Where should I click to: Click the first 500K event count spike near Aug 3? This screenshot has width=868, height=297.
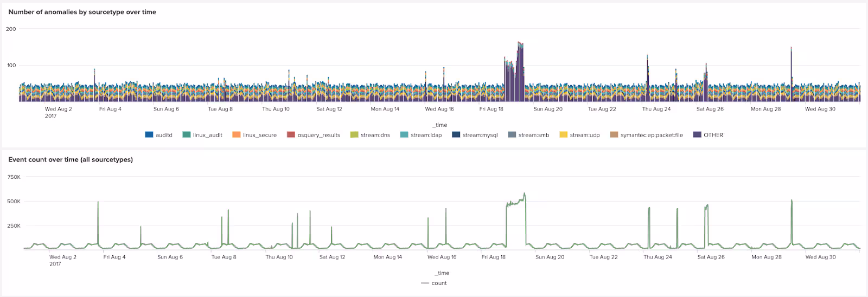[x=98, y=203]
